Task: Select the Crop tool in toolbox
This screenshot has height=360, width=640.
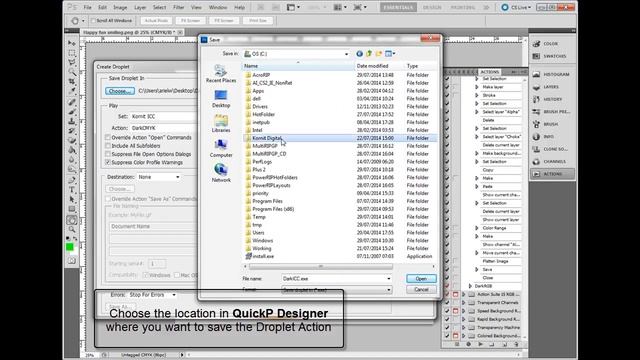Action: [72, 82]
